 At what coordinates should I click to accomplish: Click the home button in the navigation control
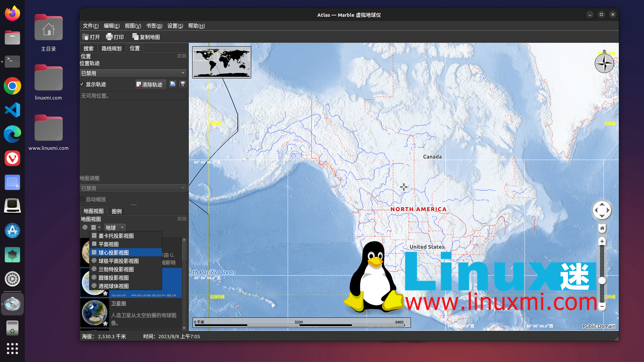click(602, 228)
